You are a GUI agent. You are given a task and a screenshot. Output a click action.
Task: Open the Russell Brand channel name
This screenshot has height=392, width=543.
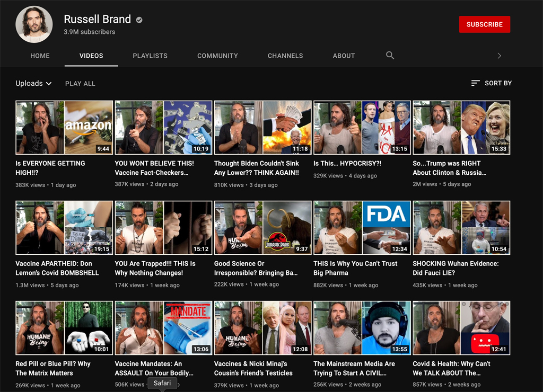pyautogui.click(x=98, y=19)
